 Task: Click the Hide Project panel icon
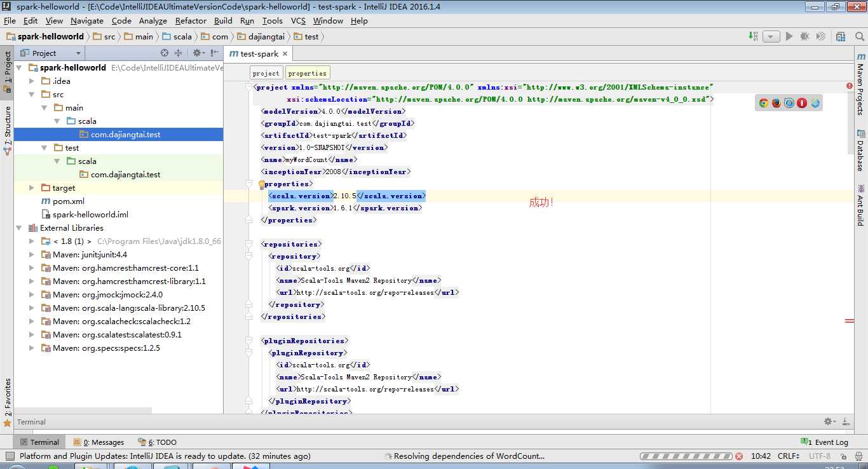pos(215,53)
